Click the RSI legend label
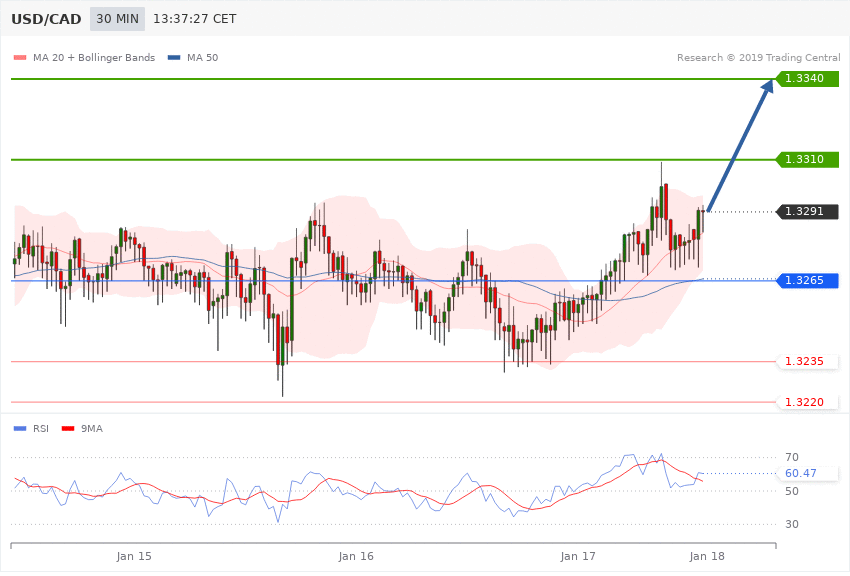Image resolution: width=850 pixels, height=576 pixels. click(41, 429)
